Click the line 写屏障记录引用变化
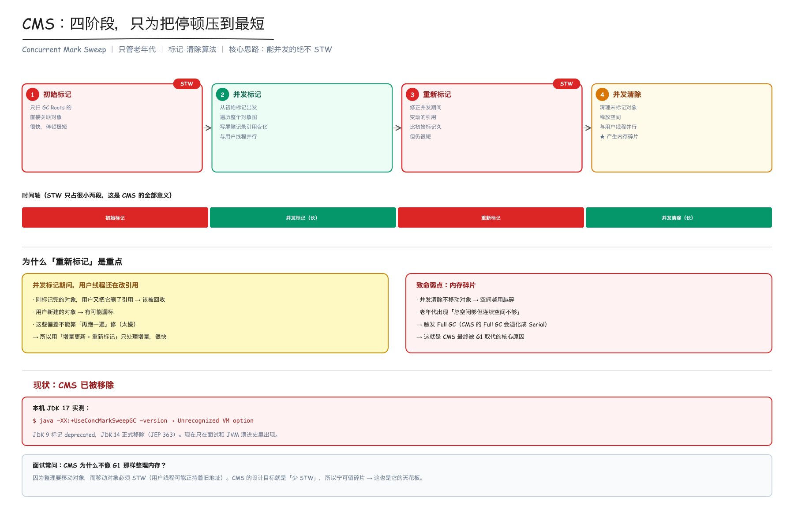Image resolution: width=794 pixels, height=532 pixels. click(243, 127)
